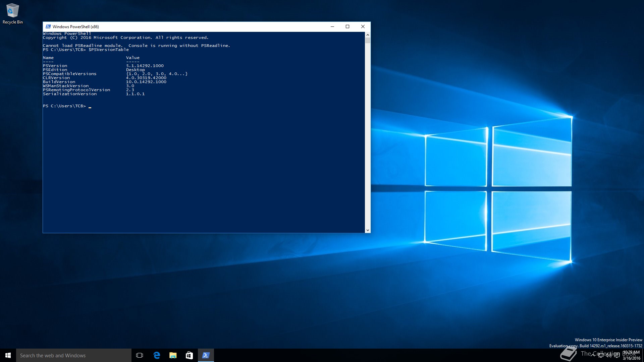Screen dimensions: 644x362
Task: Click the value 10.0.14292.1000
Action: [146, 82]
